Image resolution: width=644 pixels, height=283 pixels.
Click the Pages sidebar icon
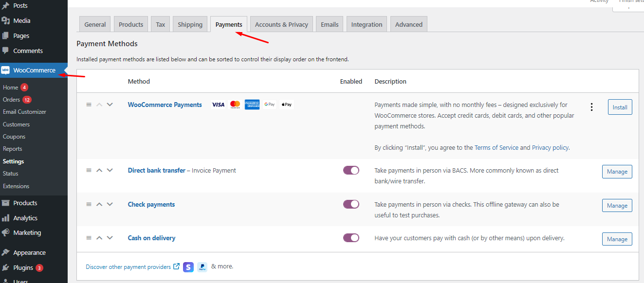pos(5,35)
